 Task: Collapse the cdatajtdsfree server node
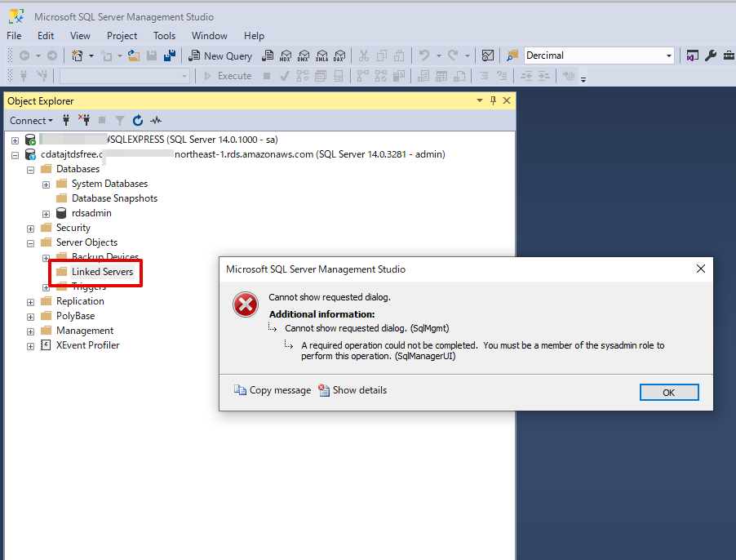click(x=15, y=155)
